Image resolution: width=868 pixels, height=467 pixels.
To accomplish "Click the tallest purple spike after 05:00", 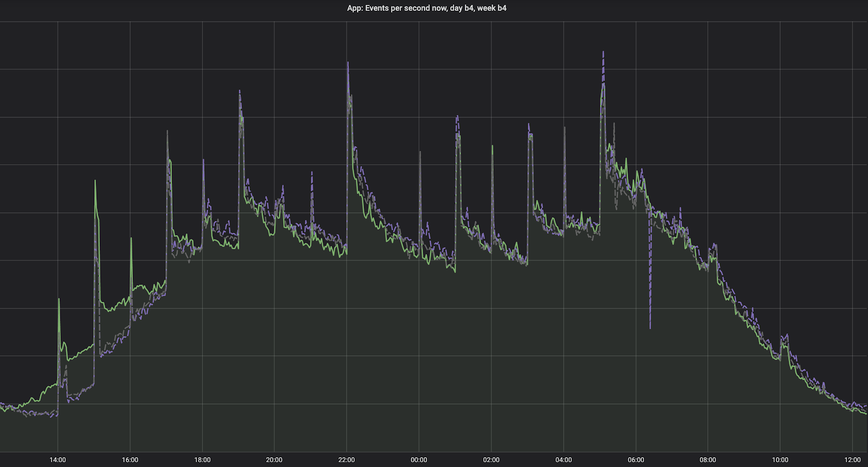I will tap(603, 53).
